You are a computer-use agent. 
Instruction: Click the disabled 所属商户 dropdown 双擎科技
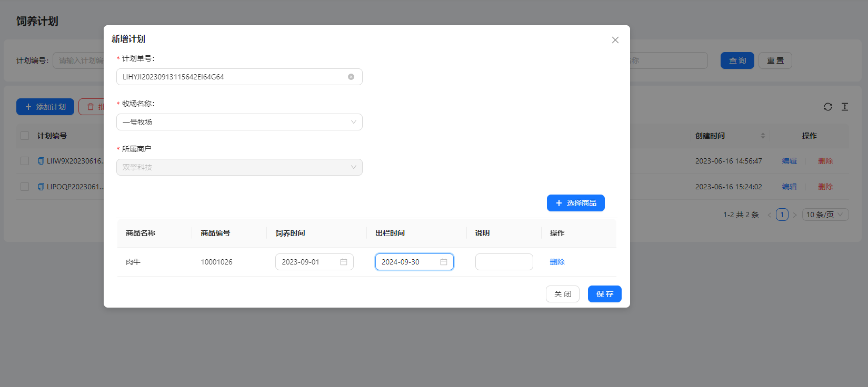tap(239, 167)
